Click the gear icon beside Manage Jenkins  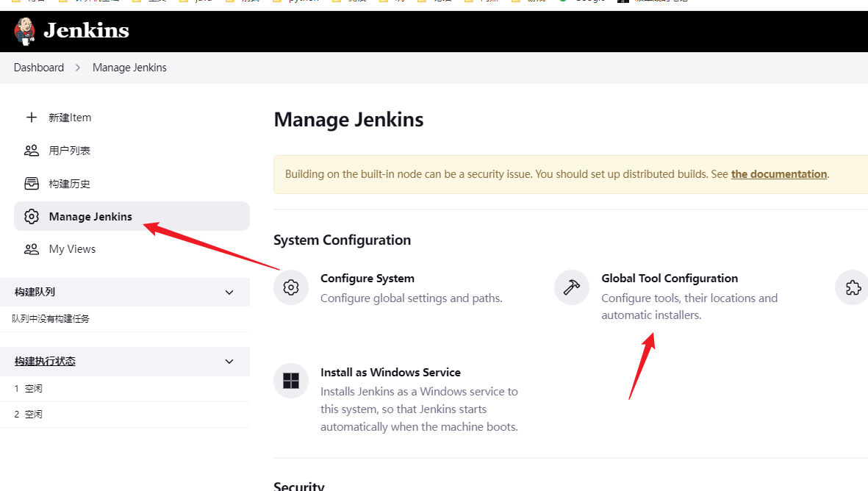point(32,216)
